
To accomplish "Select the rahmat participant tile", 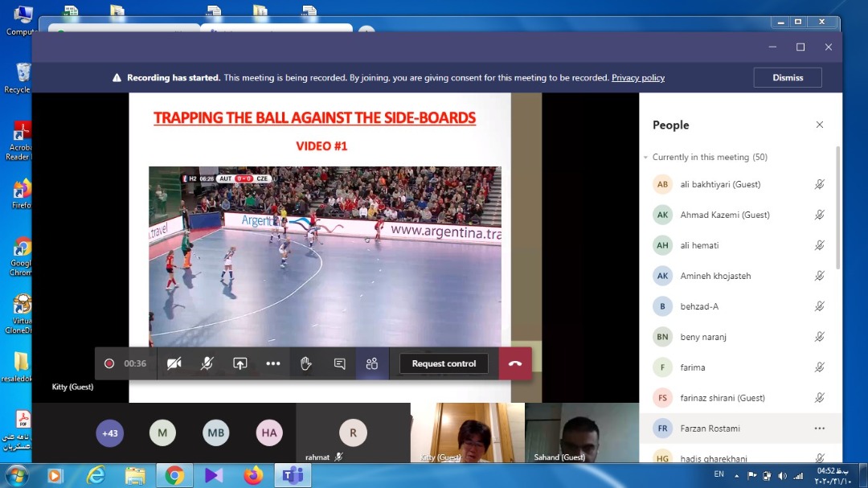I will pyautogui.click(x=353, y=433).
